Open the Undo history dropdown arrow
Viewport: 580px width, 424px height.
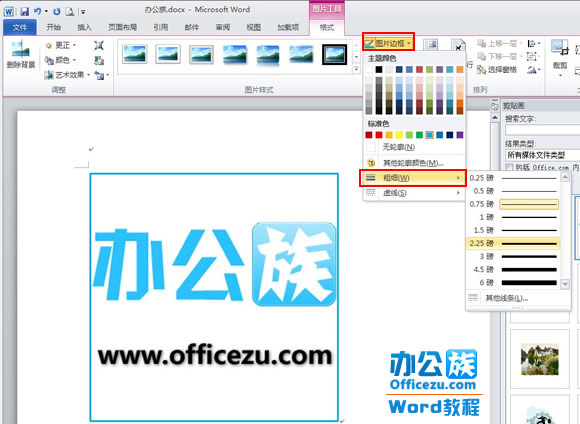(x=46, y=11)
